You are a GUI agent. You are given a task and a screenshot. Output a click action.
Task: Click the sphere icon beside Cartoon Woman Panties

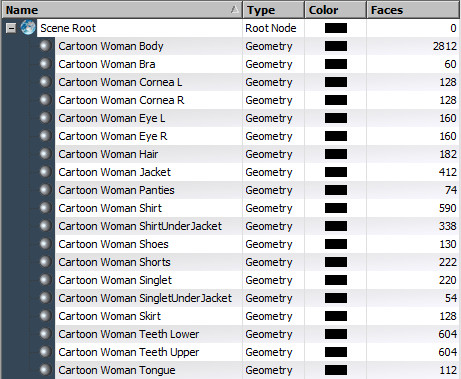[45, 190]
